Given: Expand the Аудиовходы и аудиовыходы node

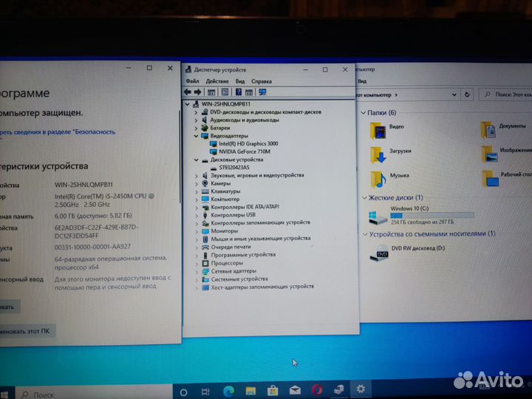Looking at the screenshot, I should pyautogui.click(x=196, y=120).
